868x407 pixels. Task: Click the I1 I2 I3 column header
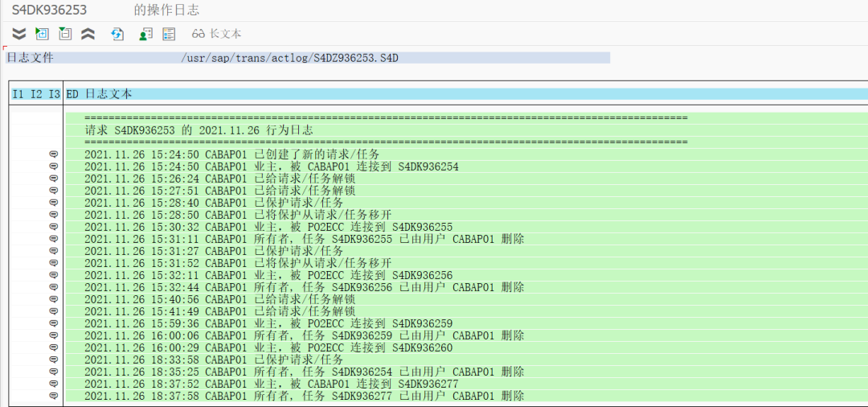tap(36, 94)
